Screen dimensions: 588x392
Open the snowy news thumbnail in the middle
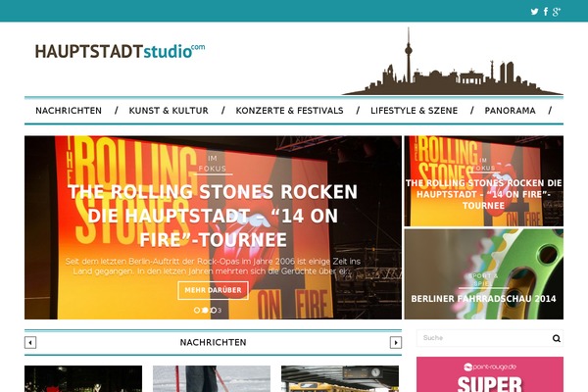click(x=212, y=379)
